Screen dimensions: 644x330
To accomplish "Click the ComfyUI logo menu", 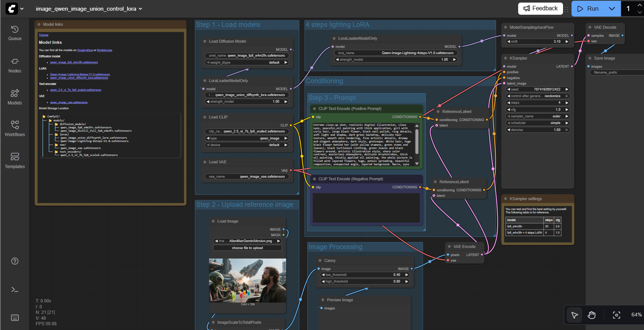I will click(15, 8).
